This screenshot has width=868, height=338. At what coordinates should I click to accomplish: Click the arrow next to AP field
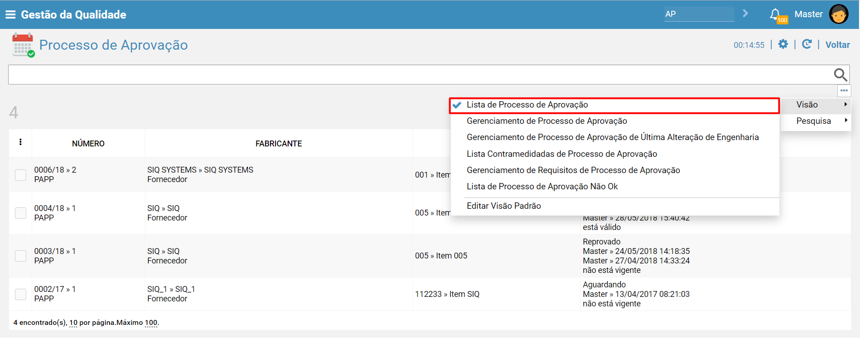click(745, 14)
